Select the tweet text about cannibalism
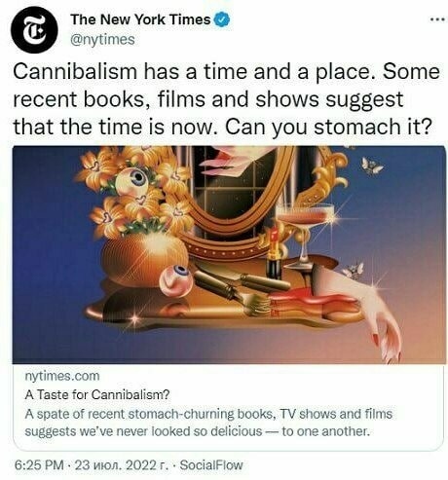The width and height of the screenshot is (448, 480). tap(226, 98)
